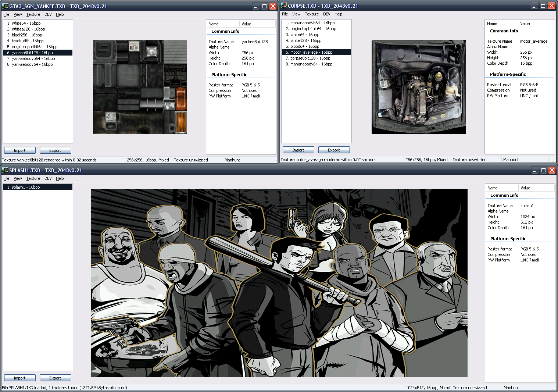Select the truck_diff texture in the list

[x=25, y=41]
